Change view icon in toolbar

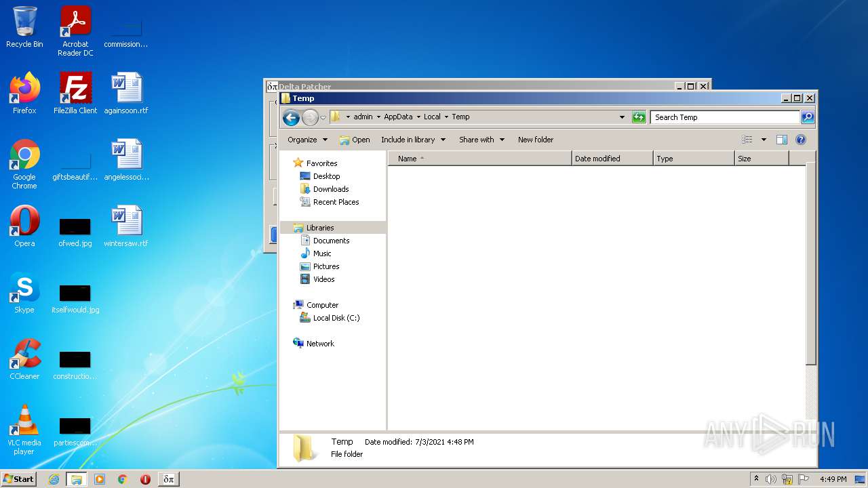coord(747,140)
